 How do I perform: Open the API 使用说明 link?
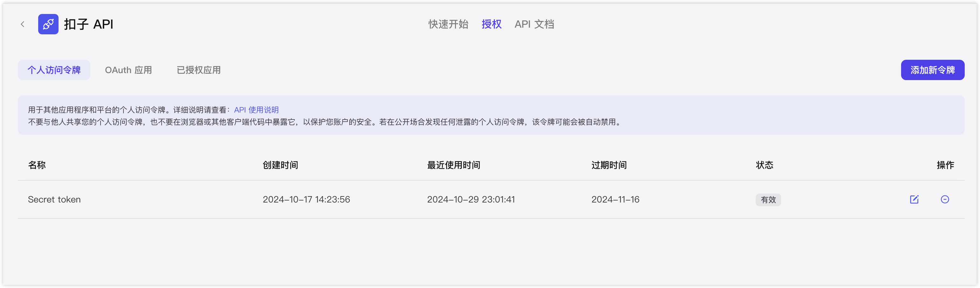click(256, 110)
